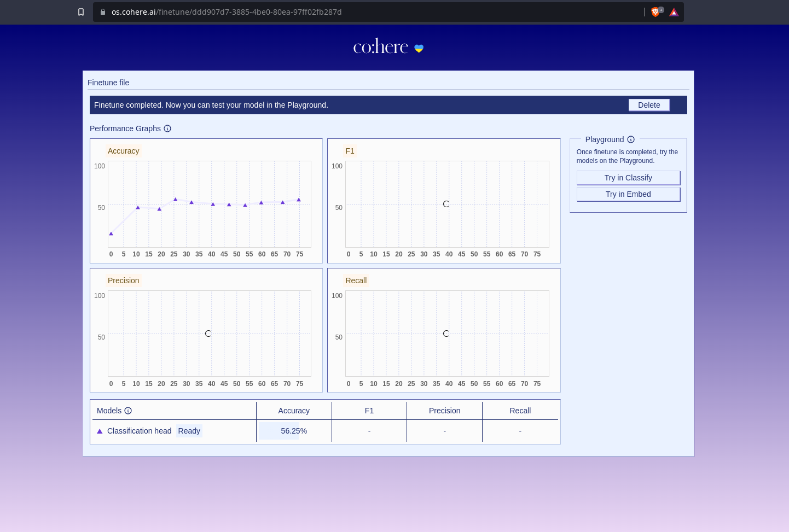Click the first data point on Accuracy graph

pos(111,233)
